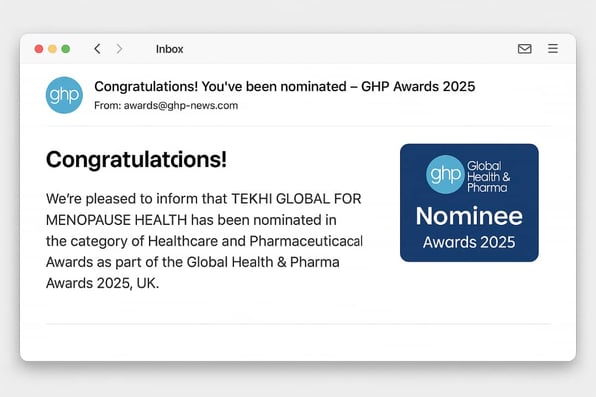Click the word Nominee on the badge
Image resolution: width=596 pixels, height=397 pixels.
coord(469,216)
